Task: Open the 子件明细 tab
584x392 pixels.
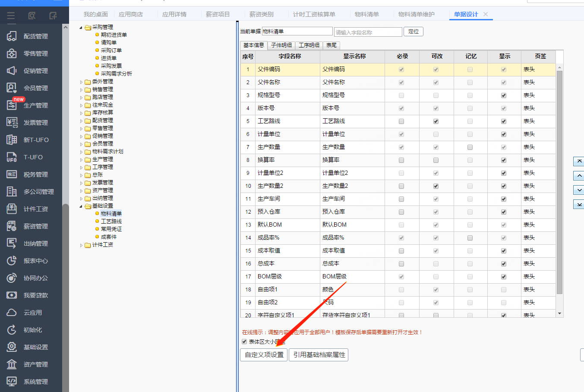Action: 281,45
